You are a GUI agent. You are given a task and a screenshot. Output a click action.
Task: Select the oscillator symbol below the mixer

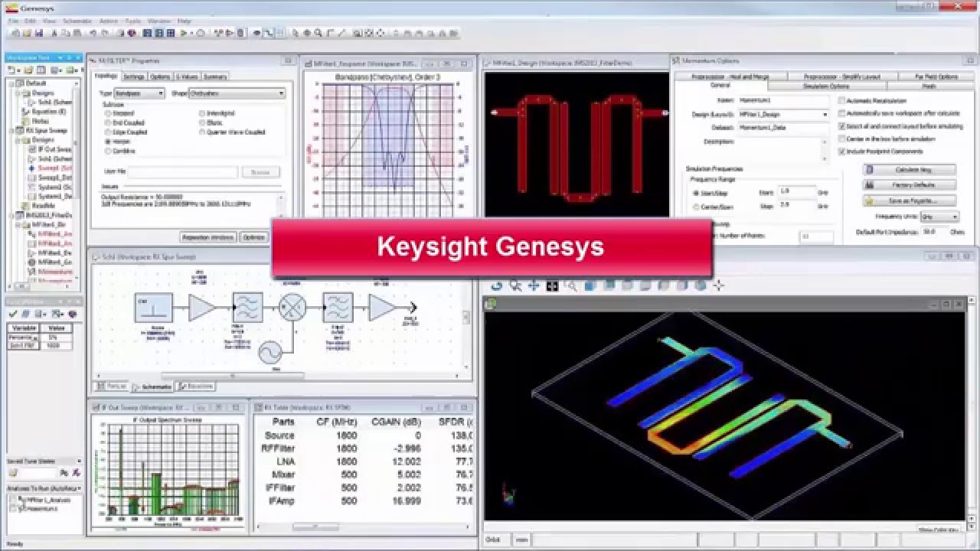coord(269,353)
